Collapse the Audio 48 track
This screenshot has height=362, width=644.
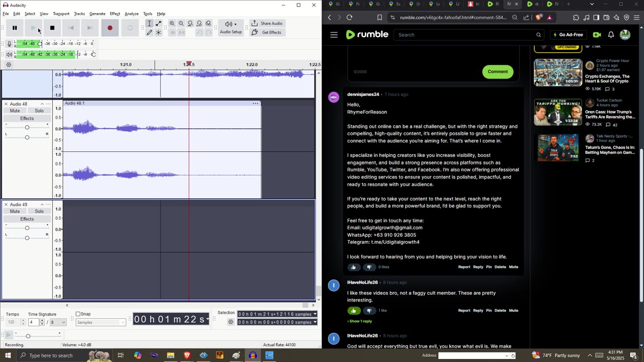[x=42, y=104]
